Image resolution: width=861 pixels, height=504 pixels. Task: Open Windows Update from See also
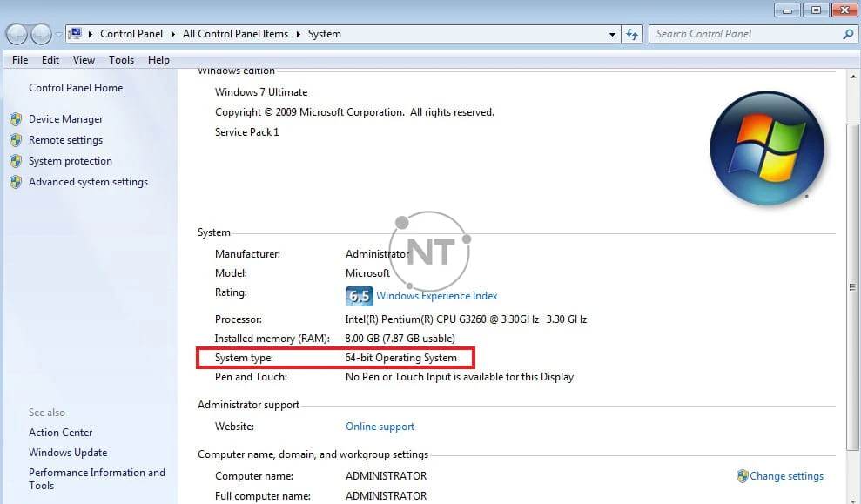(68, 453)
